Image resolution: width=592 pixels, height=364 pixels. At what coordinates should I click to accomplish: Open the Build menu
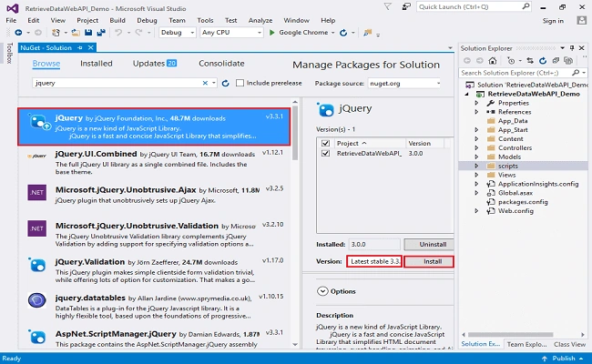tap(117, 20)
